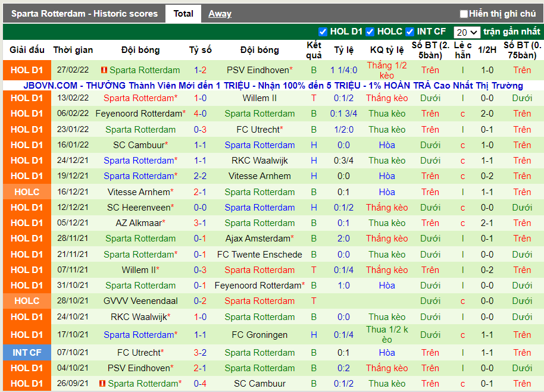The width and height of the screenshot is (544, 392).
Task: Click date 31/10/21 in the table
Action: coord(73,286)
